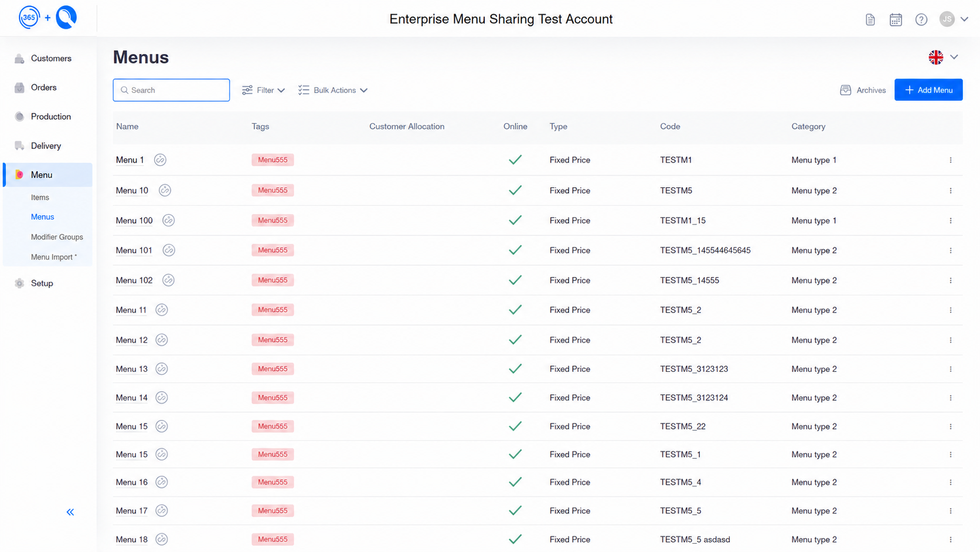Viewport: 980px width, 552px height.
Task: Open the language flag selector
Action: click(x=943, y=57)
